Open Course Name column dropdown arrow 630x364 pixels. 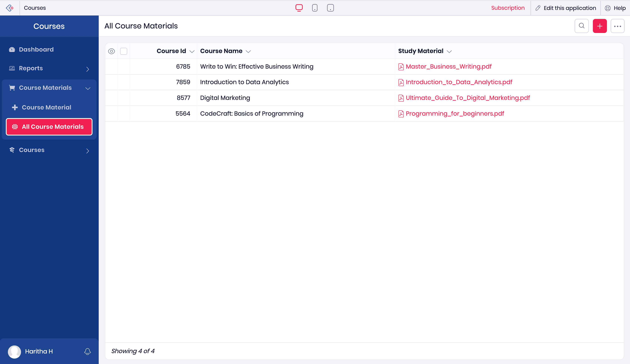click(x=248, y=52)
